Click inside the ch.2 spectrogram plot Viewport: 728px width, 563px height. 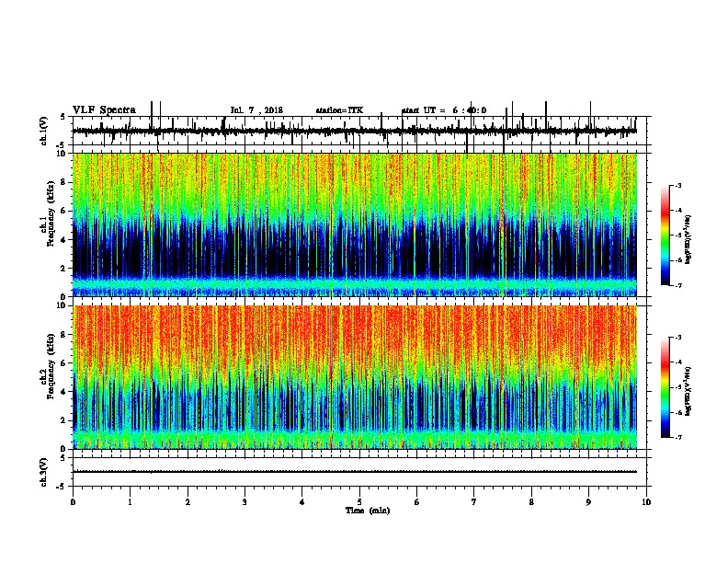tap(354, 377)
